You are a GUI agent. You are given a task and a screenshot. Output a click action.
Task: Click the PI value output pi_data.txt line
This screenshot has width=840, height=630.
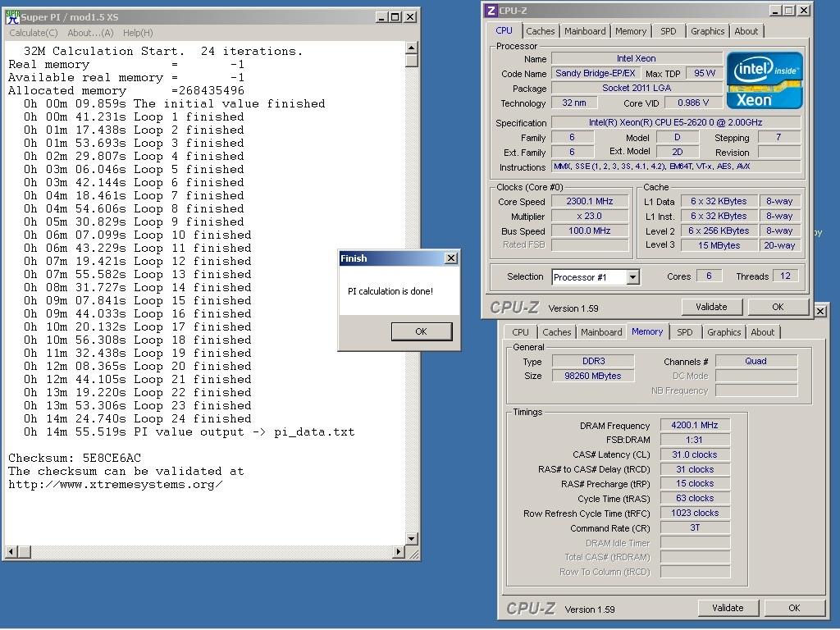coord(189,432)
